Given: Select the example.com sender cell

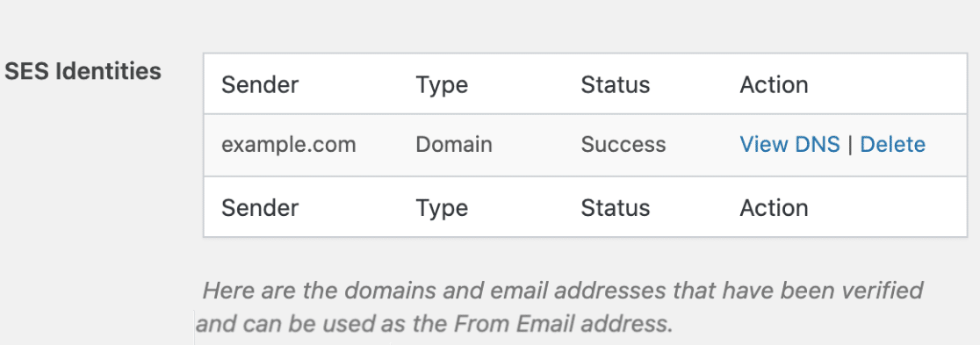Looking at the screenshot, I should coord(288,145).
